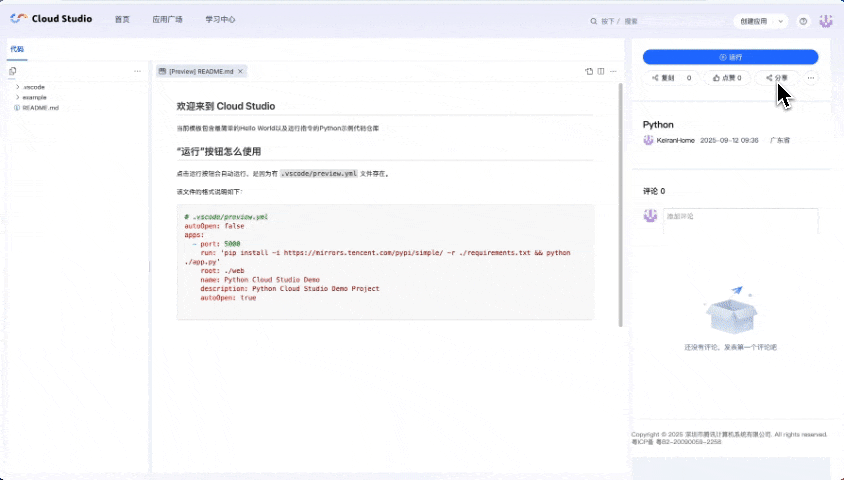Click the explorer files icon in sidebar
844x480 pixels.
(13, 71)
